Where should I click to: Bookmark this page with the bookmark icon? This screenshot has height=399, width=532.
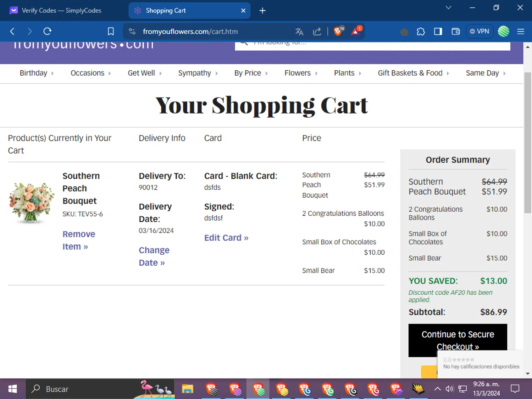click(111, 32)
